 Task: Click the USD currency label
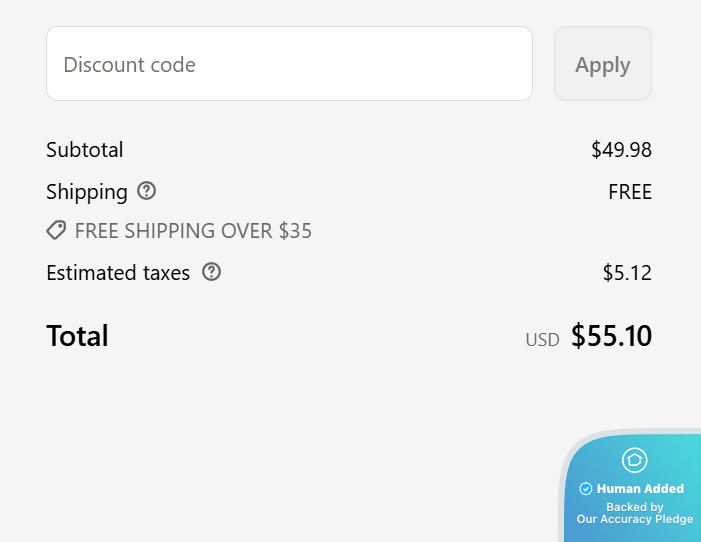[542, 340]
